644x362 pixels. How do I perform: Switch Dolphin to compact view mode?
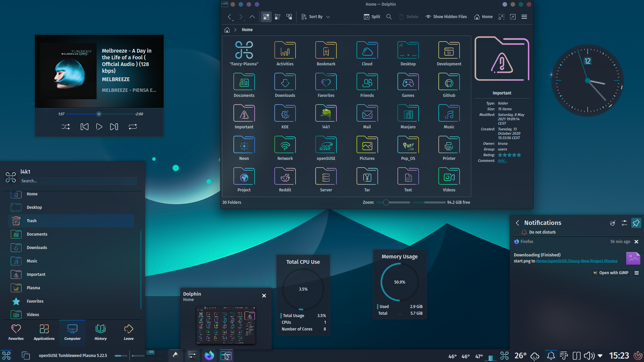point(278,17)
